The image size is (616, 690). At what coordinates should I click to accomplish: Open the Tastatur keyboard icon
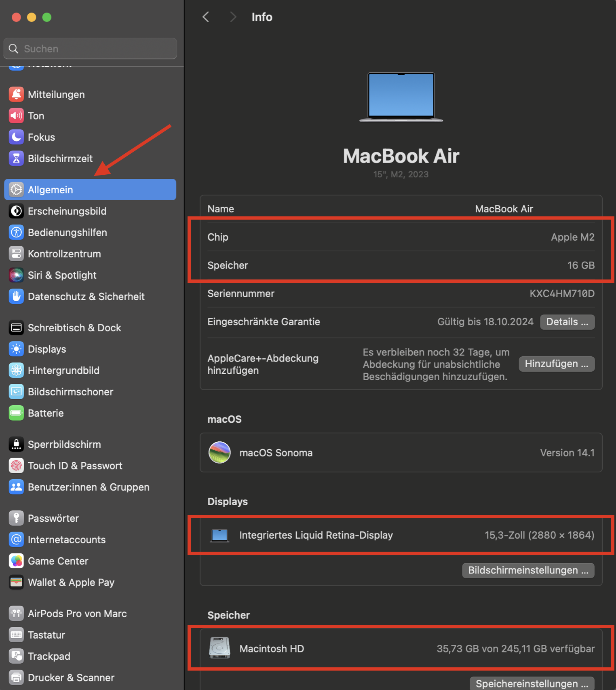point(16,635)
